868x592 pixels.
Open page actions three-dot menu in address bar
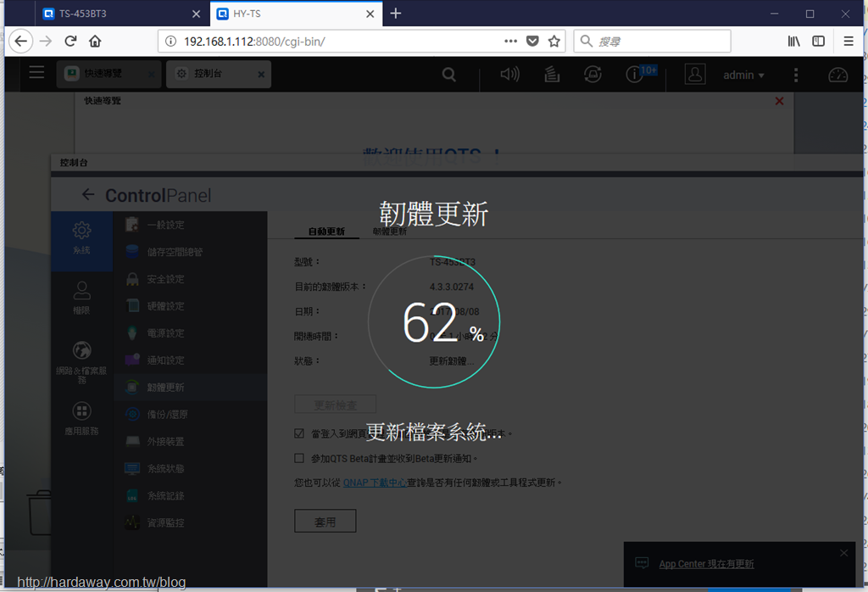511,41
